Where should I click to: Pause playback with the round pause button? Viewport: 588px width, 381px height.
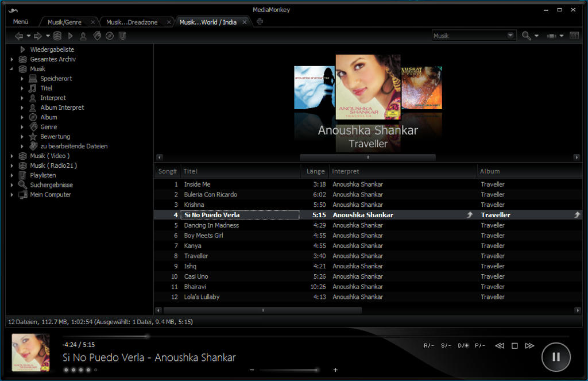(556, 357)
